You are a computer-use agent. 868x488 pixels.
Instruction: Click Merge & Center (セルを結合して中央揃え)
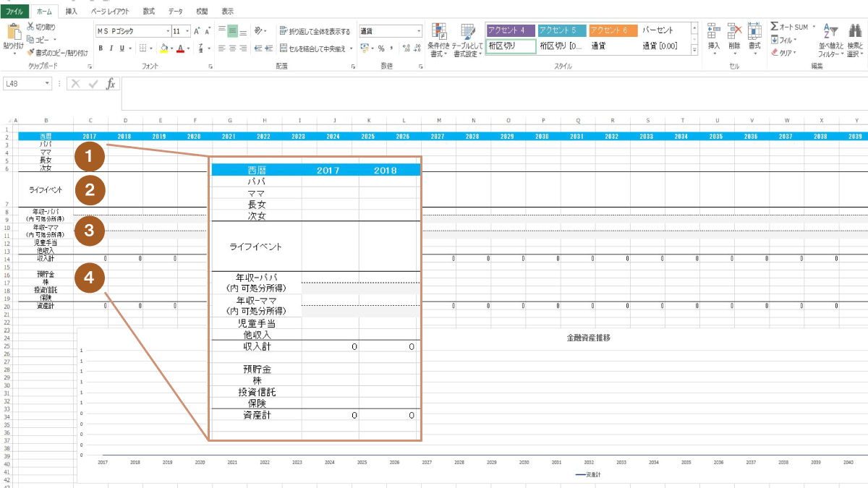click(x=314, y=48)
